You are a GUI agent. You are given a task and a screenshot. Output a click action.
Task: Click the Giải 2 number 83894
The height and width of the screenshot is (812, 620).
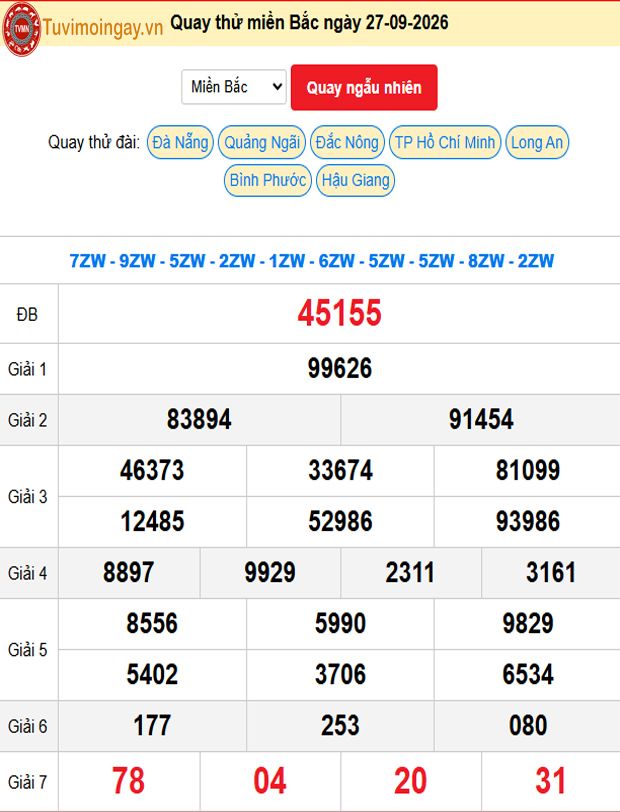[x=199, y=419]
